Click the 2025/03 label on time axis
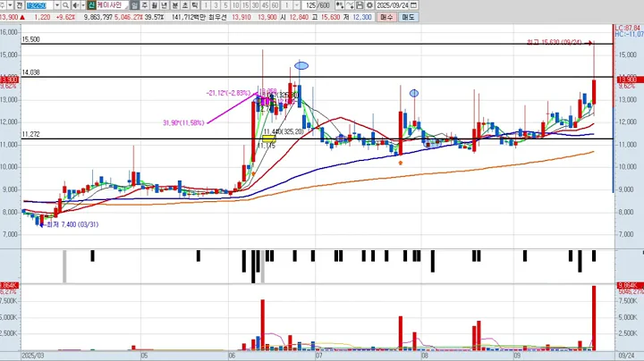Image resolution: width=644 pixels, height=361 pixels. [x=33, y=356]
